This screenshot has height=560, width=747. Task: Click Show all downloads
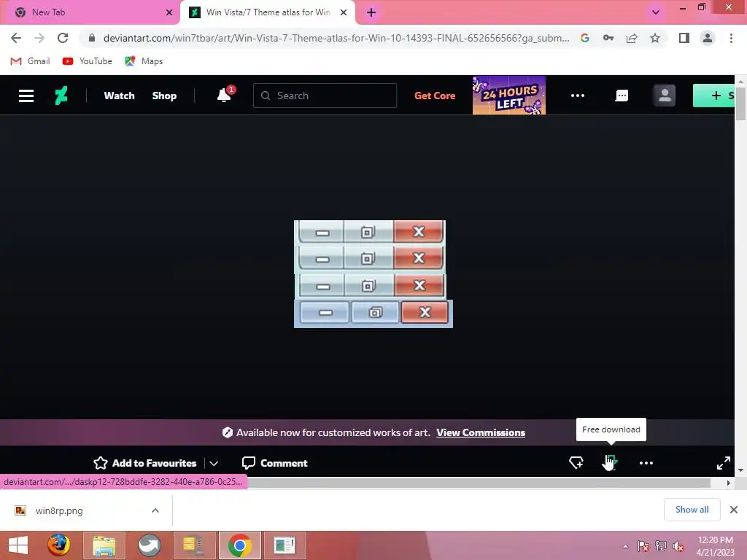click(692, 510)
